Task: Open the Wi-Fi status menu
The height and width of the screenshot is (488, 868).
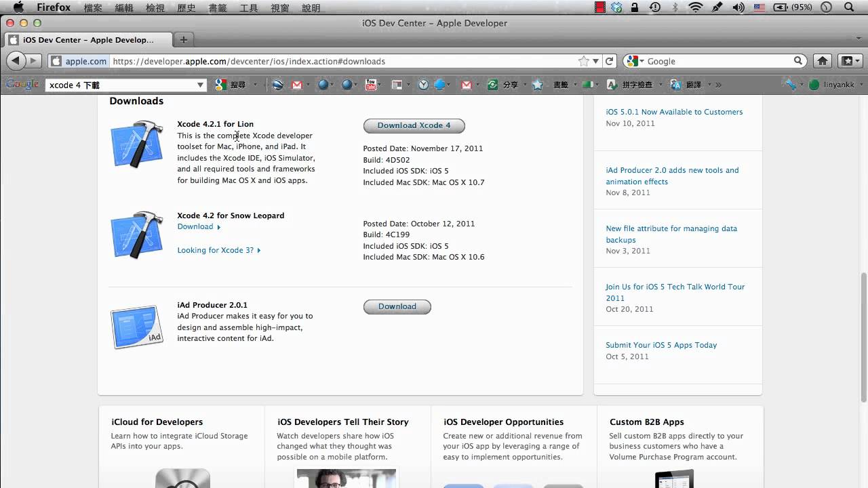Action: pos(695,7)
